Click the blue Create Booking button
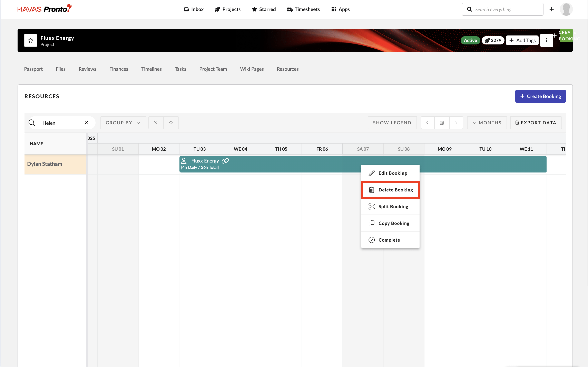Image resolution: width=588 pixels, height=367 pixels. [x=540, y=96]
